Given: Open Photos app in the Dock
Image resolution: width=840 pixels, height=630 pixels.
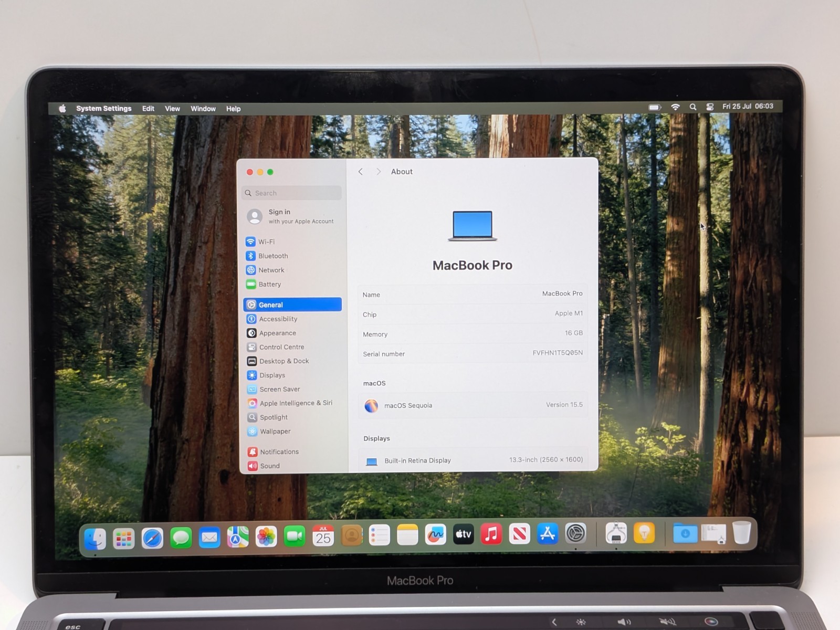Looking at the screenshot, I should [x=266, y=537].
